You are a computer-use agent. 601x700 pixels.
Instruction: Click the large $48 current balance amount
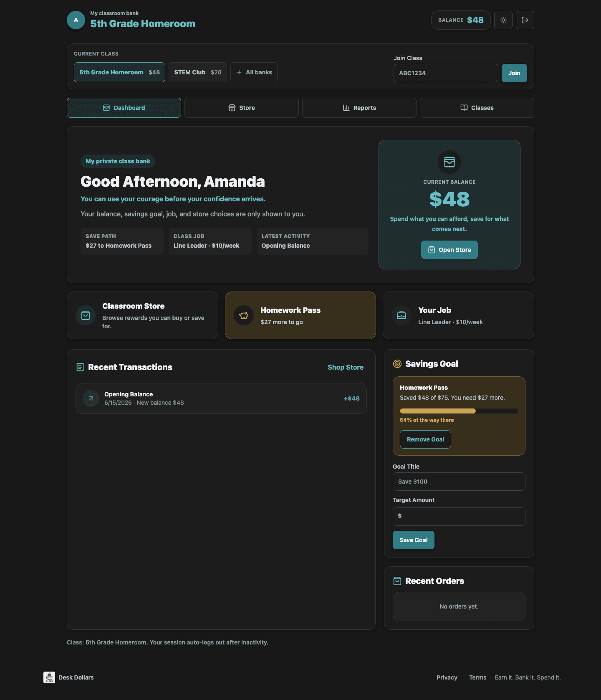pyautogui.click(x=449, y=199)
